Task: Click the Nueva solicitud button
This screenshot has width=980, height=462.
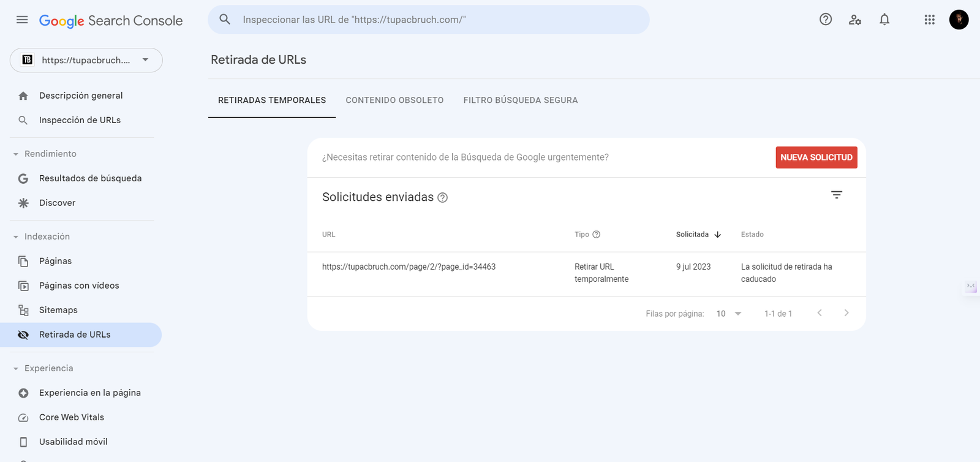Action: (816, 157)
